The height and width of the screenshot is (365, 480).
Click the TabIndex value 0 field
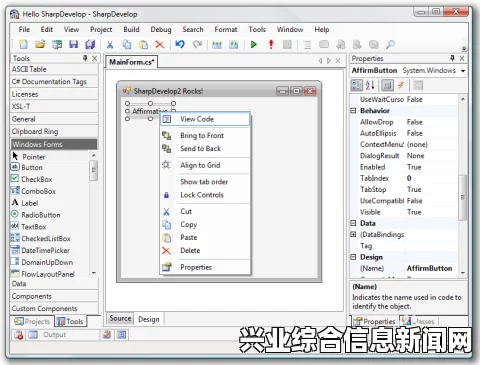point(430,178)
